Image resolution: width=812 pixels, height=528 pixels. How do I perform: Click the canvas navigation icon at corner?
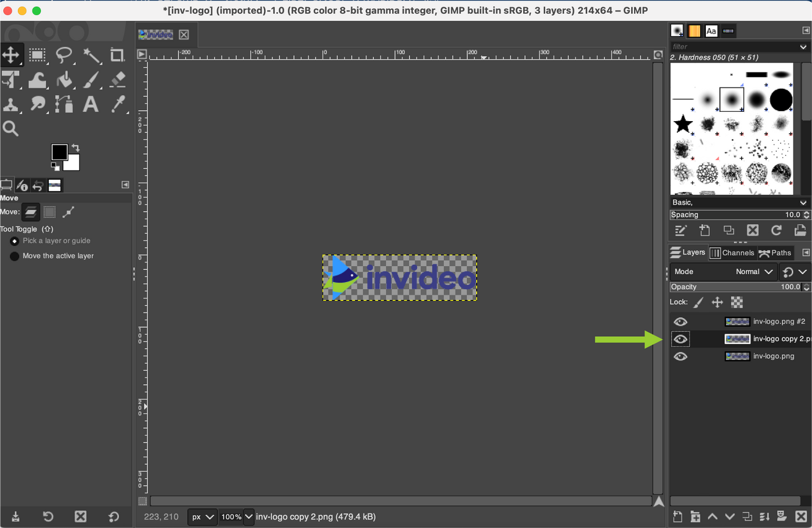pos(658,501)
